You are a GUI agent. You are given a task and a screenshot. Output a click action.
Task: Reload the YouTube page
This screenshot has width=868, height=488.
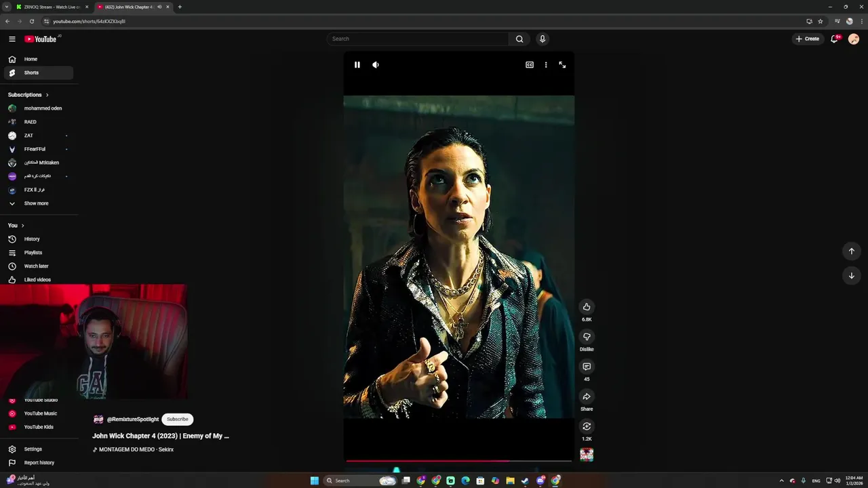click(32, 21)
